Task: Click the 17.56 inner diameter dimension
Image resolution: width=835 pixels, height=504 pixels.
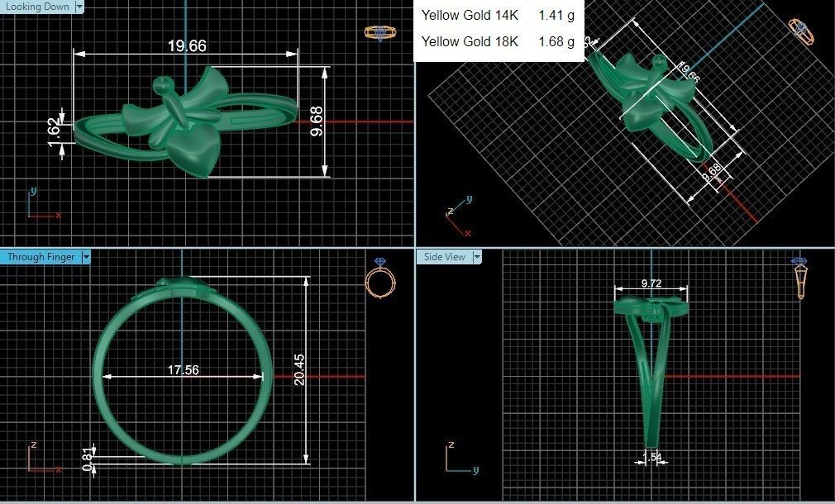Action: pos(184,370)
